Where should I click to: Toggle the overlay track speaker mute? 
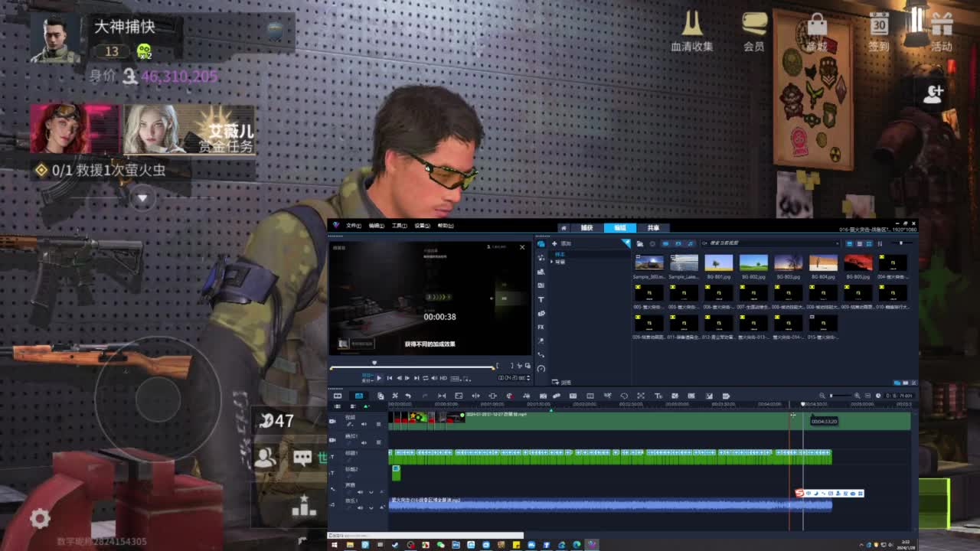coord(364,442)
